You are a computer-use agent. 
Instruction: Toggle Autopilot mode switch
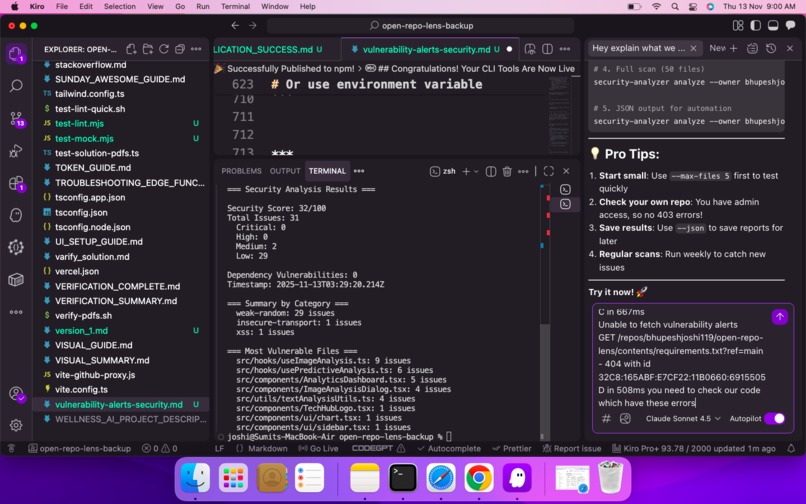tap(775, 419)
